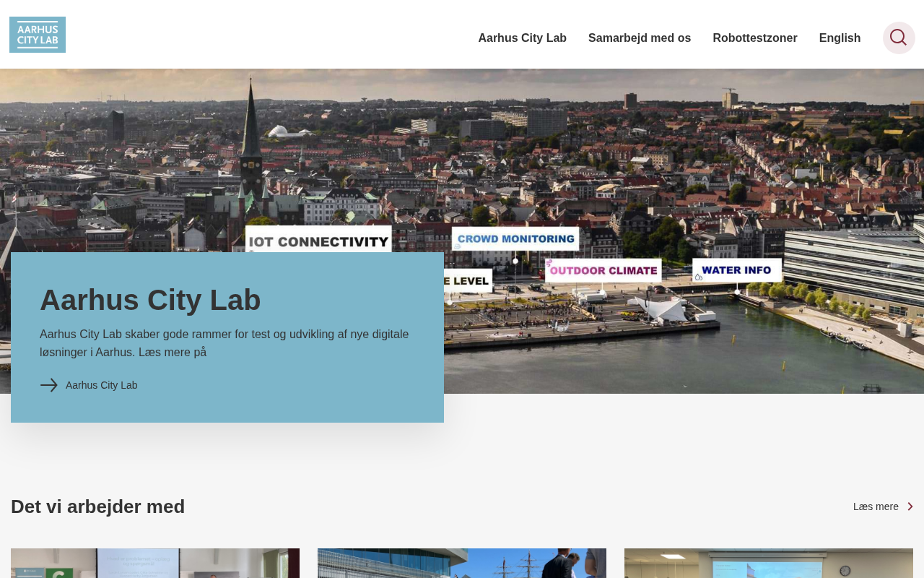Click the Læs mere link

[x=875, y=506]
